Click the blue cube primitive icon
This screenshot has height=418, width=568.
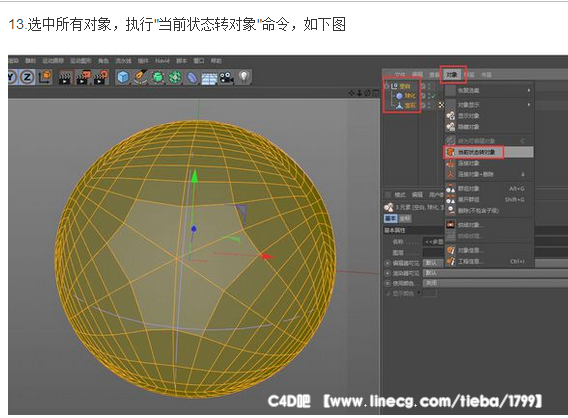pyautogui.click(x=123, y=78)
